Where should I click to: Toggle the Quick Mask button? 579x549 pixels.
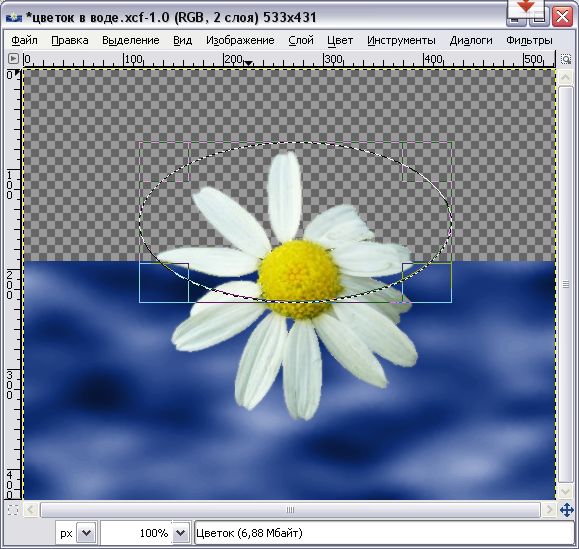13,510
